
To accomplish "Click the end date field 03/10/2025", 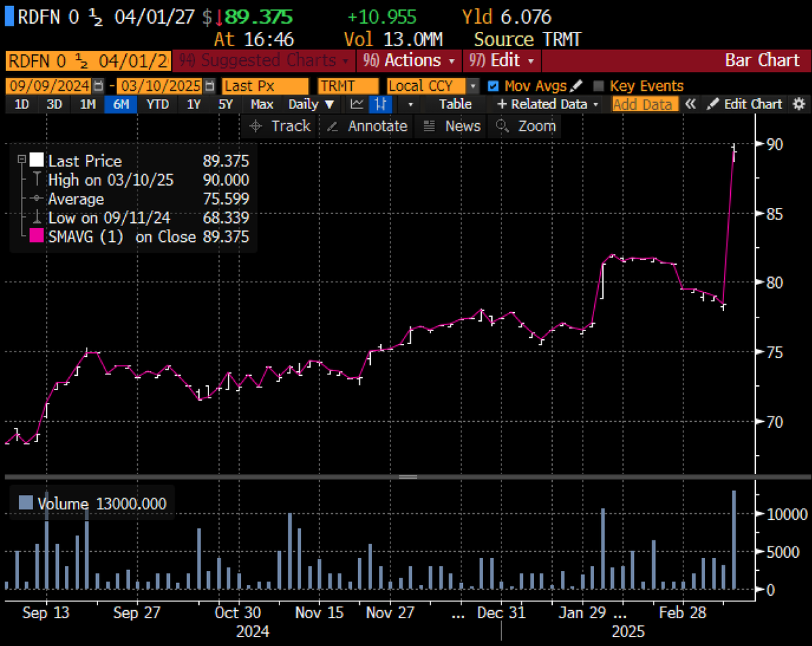I will click(161, 86).
